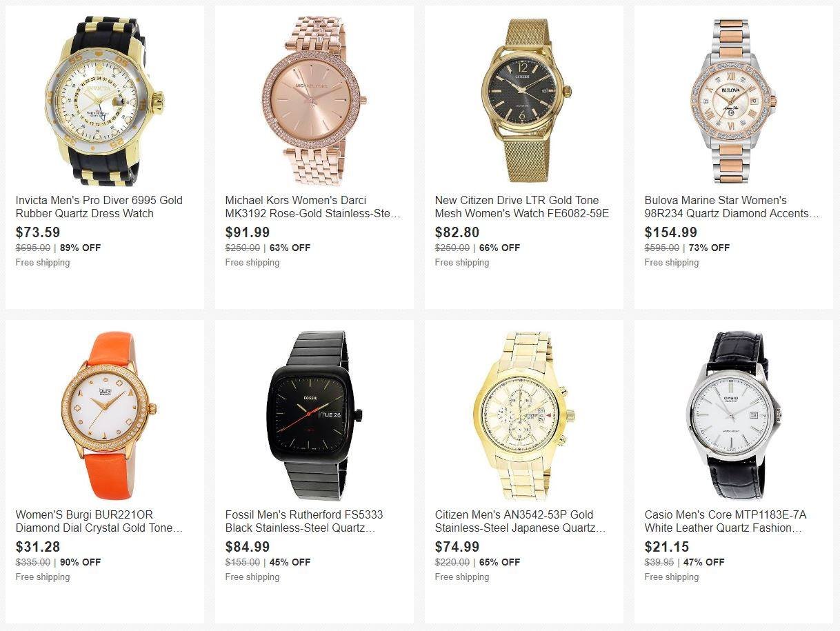840x631 pixels.
Task: Open the rose-gold Michael Kors watch image
Action: click(314, 100)
